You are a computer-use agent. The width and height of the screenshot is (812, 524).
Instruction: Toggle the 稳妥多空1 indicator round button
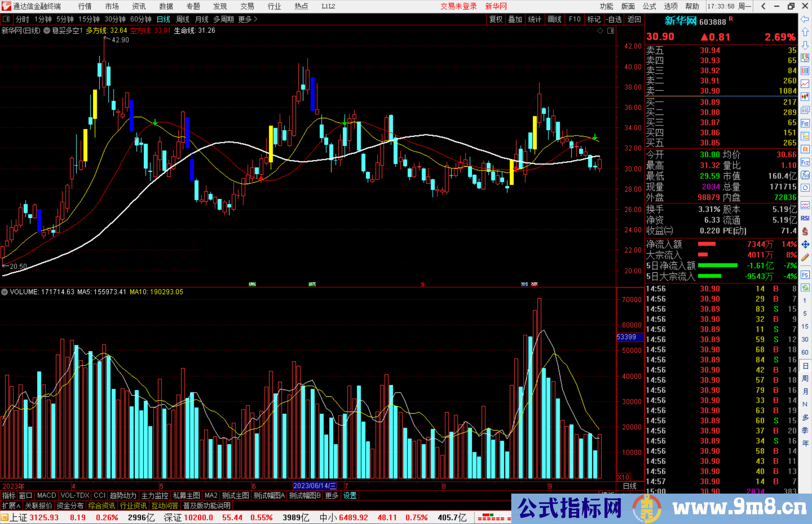pos(47,31)
